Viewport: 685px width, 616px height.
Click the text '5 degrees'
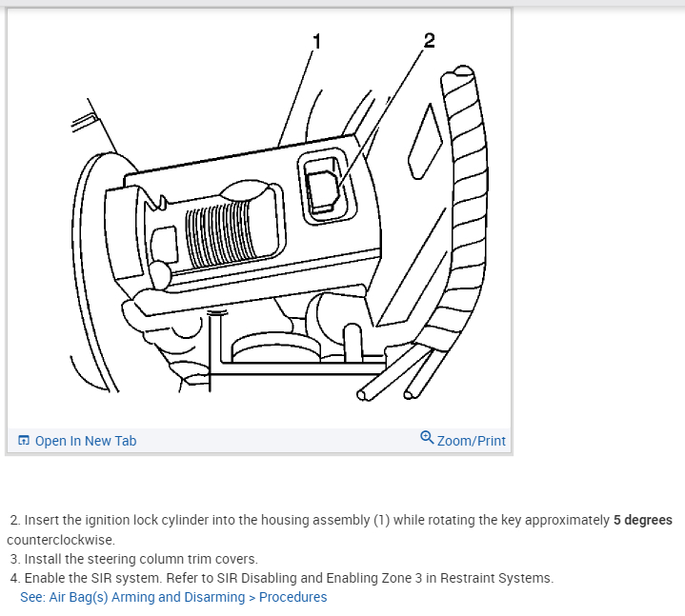[x=643, y=520]
